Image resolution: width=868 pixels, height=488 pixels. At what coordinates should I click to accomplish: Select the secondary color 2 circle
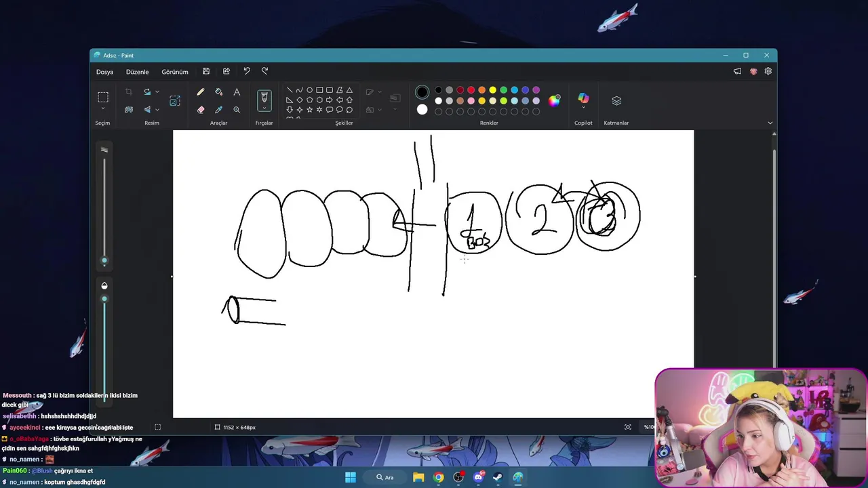click(x=422, y=110)
